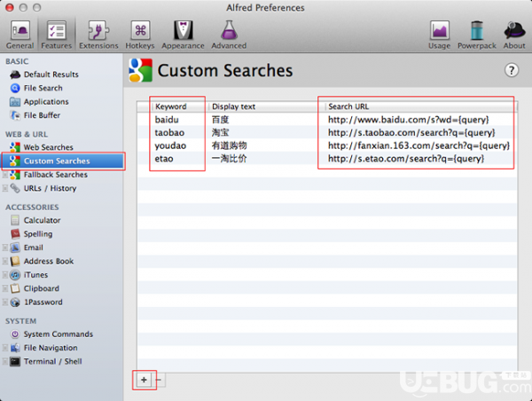Image resolution: width=532 pixels, height=401 pixels.
Task: Sort by the Search URL column header
Action: pyautogui.click(x=420, y=106)
